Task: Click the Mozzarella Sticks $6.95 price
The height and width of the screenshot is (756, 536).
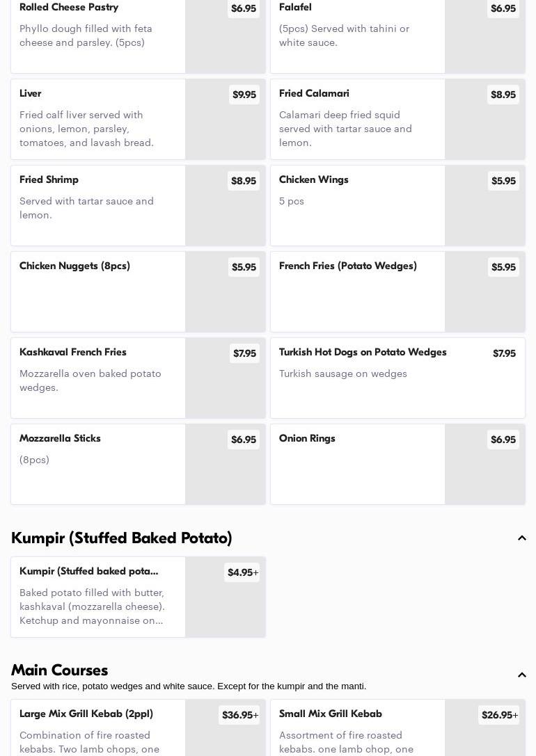Action: coord(243,440)
